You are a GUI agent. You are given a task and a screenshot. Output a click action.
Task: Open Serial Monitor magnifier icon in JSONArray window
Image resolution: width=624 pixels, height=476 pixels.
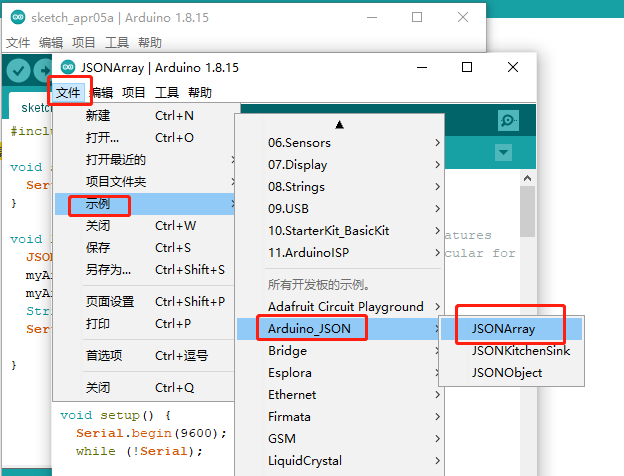[x=508, y=120]
